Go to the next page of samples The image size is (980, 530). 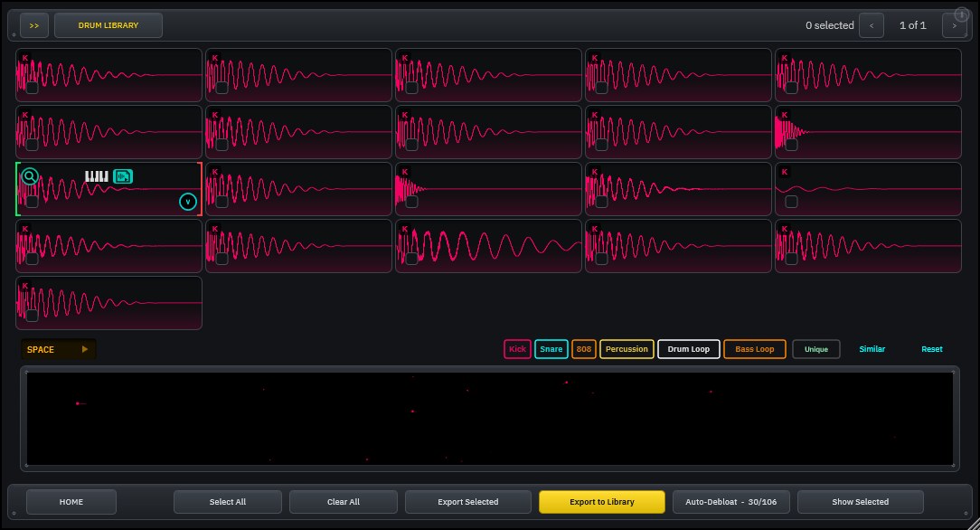pos(954,25)
